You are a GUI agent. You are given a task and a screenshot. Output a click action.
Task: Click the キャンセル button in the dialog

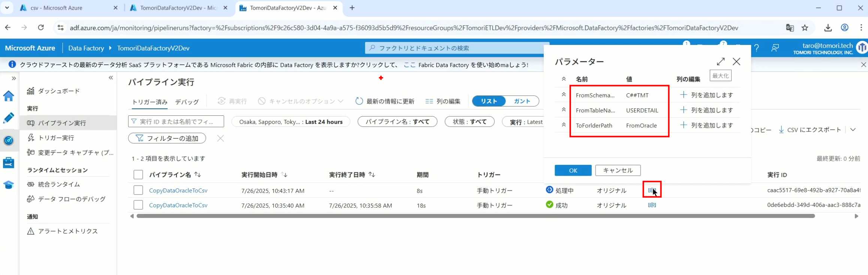[618, 170]
